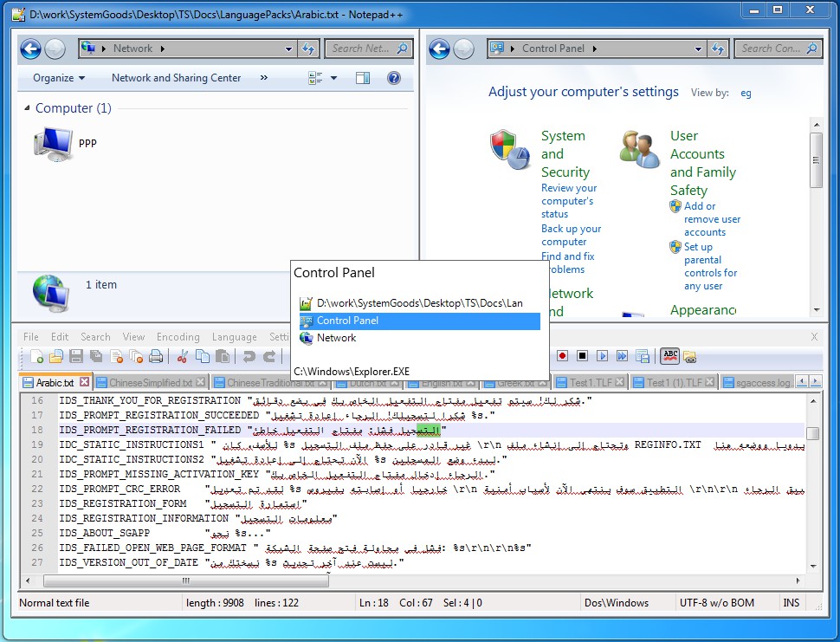Image resolution: width=840 pixels, height=642 pixels.
Task: Open Help via blue question mark icon
Action: [x=394, y=78]
